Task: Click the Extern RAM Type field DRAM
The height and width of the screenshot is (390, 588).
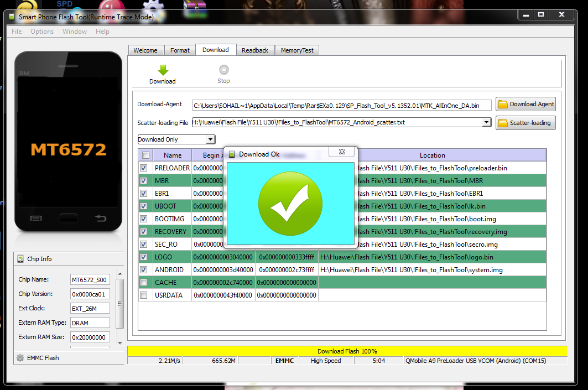Action: [90, 323]
